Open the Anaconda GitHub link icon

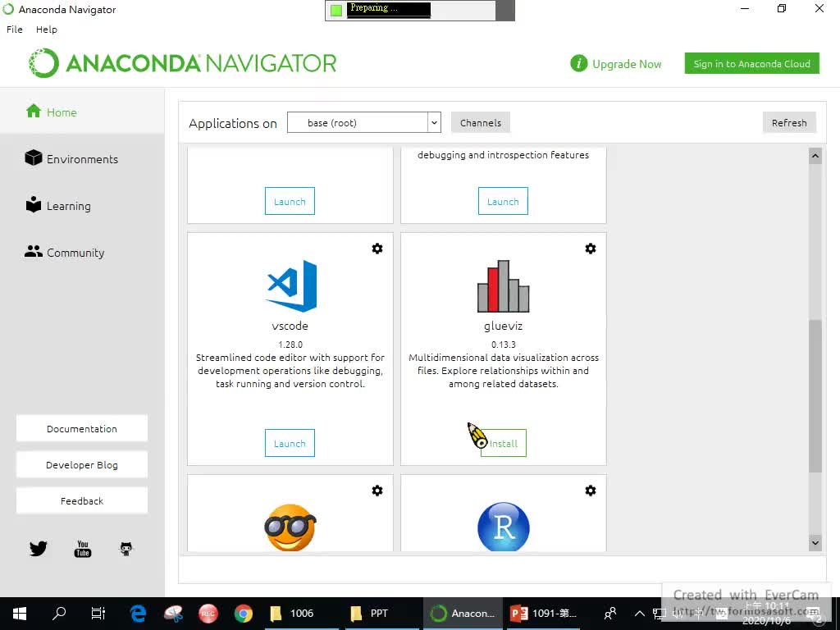point(126,549)
